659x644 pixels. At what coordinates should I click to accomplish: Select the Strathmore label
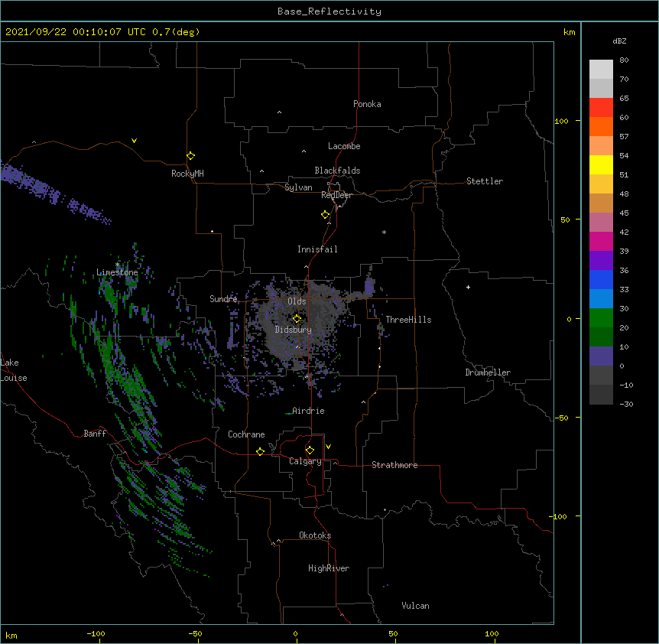[394, 465]
